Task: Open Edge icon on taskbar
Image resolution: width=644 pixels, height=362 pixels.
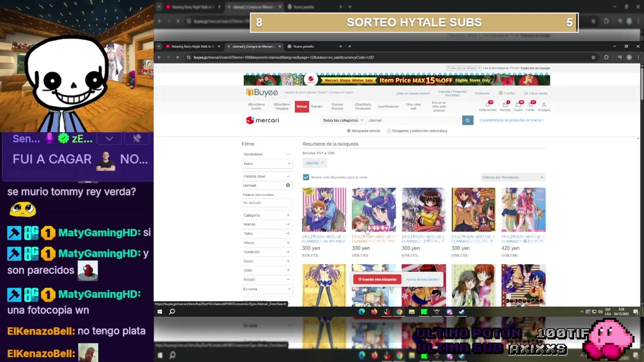Action: (x=362, y=312)
